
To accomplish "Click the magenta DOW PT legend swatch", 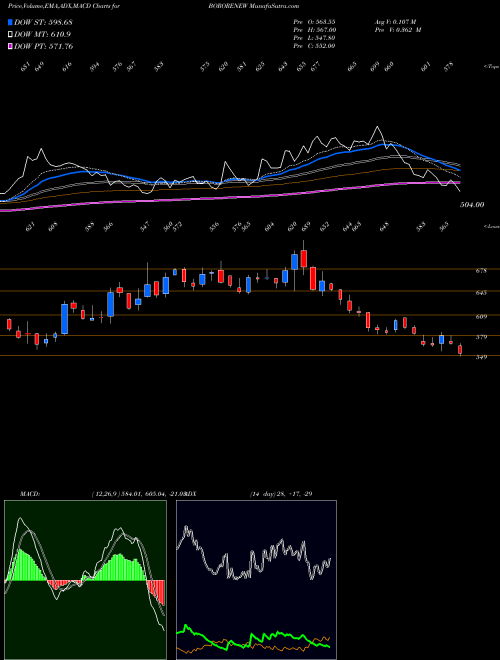I will point(10,46).
